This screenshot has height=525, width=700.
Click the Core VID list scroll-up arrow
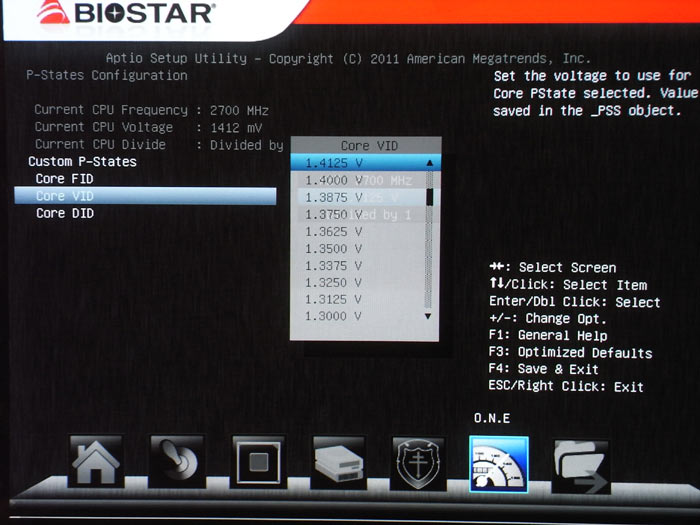[429, 163]
